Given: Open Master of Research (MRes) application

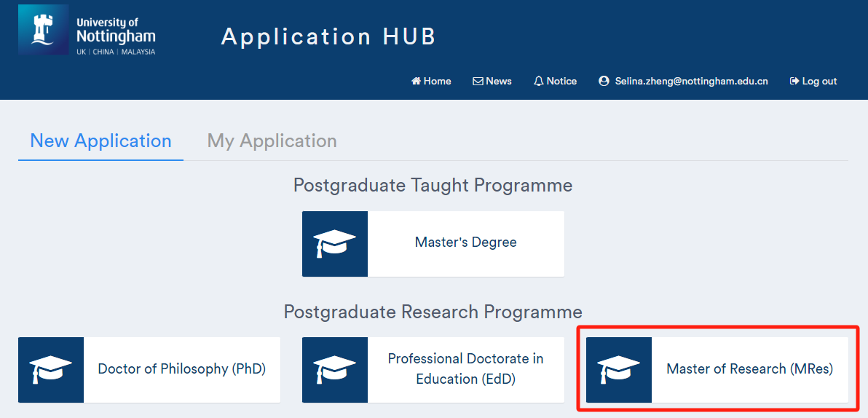Looking at the screenshot, I should tap(717, 370).
